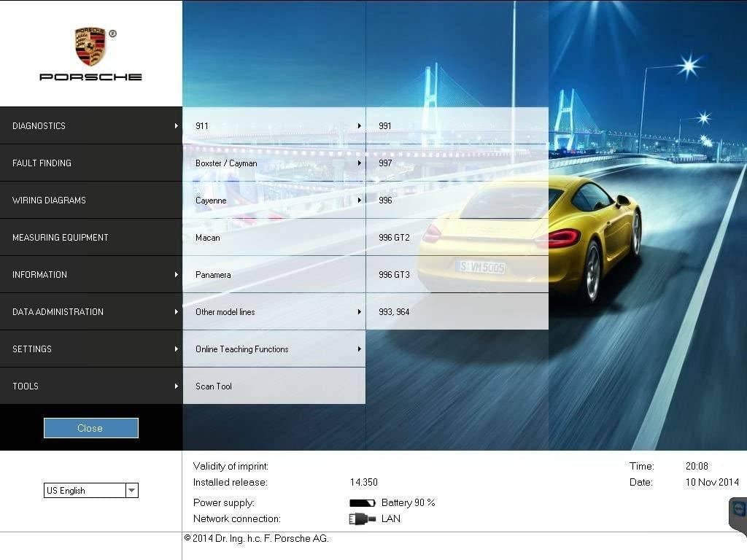Expand the Online Teaching Functions submenu
This screenshot has height=560, width=747.
point(359,349)
